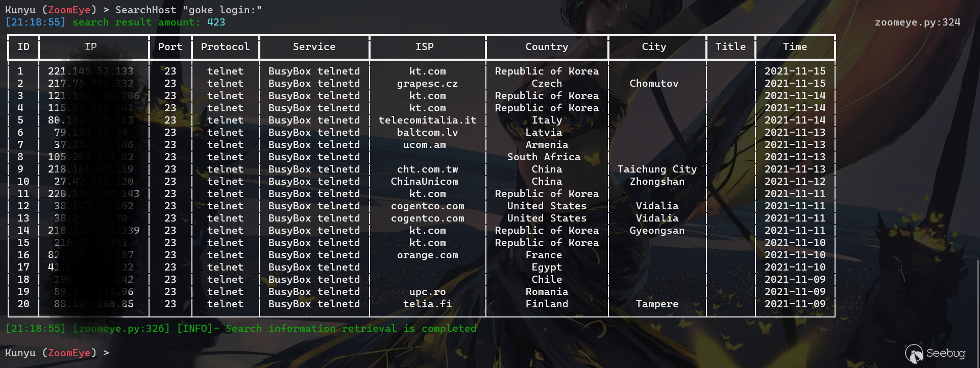The height and width of the screenshot is (368, 980).
Task: Click the Service column header
Action: click(314, 47)
